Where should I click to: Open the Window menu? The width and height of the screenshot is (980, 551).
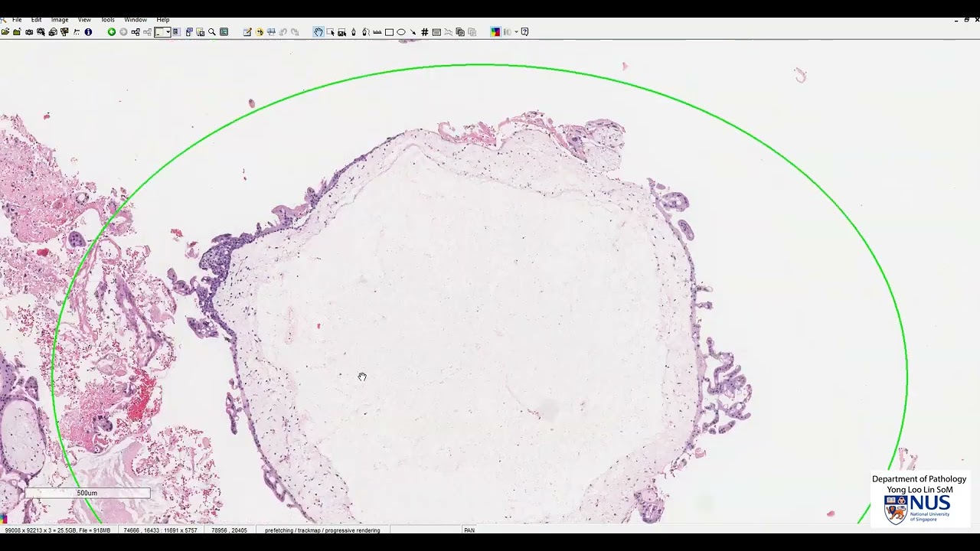click(136, 20)
